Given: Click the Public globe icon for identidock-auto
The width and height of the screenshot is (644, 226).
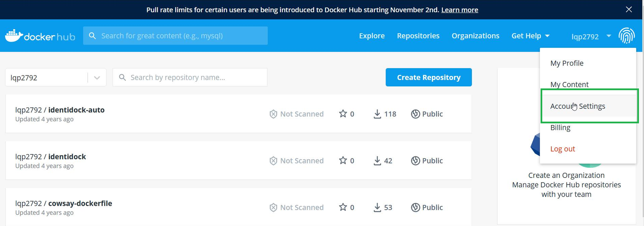Looking at the screenshot, I should [x=415, y=114].
